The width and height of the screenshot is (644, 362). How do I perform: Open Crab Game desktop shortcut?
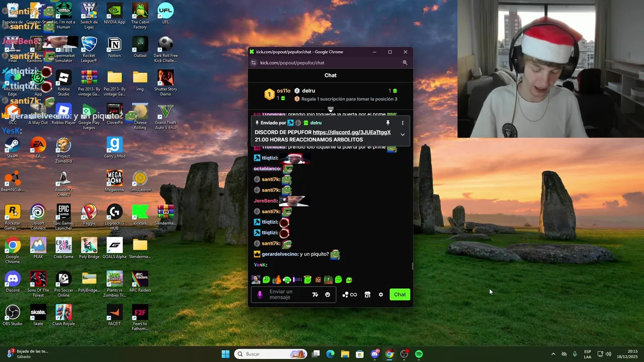click(63, 248)
